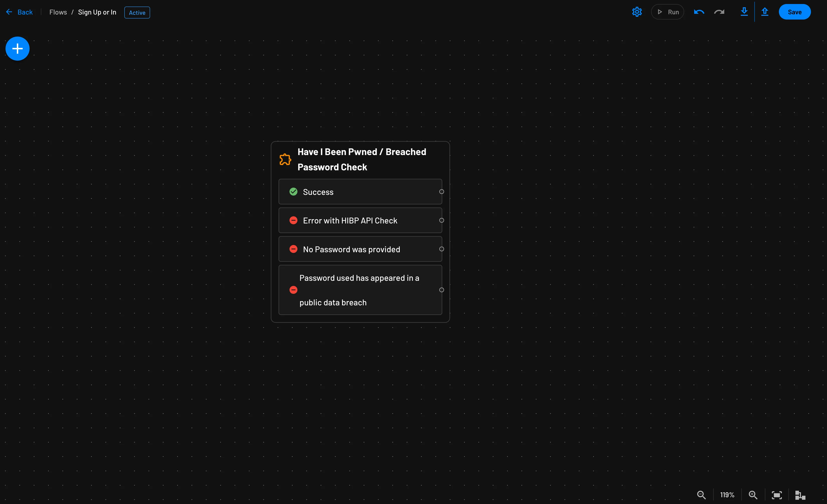The width and height of the screenshot is (827, 504).
Task: Select the No Password was provided connector
Action: pyautogui.click(x=442, y=249)
